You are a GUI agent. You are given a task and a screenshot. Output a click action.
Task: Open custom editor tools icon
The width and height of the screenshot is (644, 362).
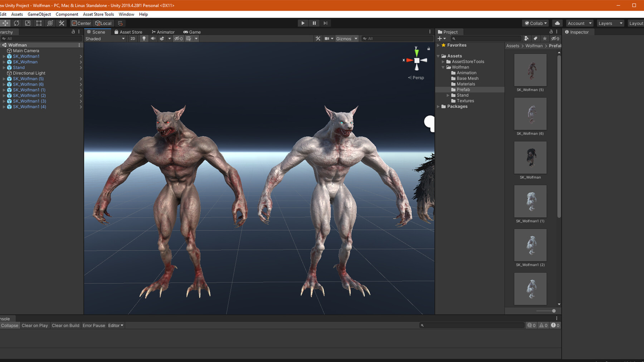62,23
